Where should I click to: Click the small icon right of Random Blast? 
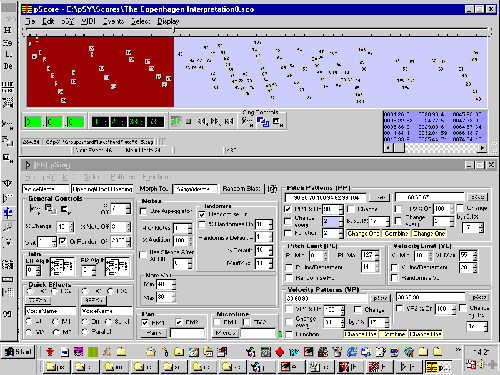coord(272,189)
